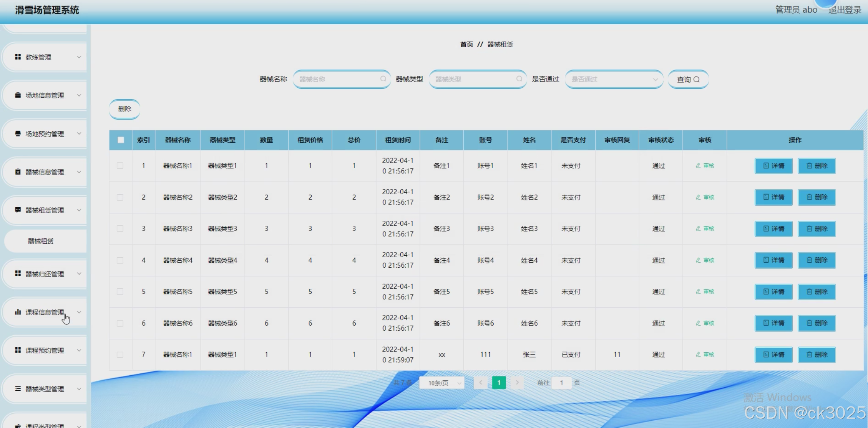Image resolution: width=868 pixels, height=428 pixels.
Task: Click the 器械信息管理 clipboard icon
Action: tap(18, 172)
